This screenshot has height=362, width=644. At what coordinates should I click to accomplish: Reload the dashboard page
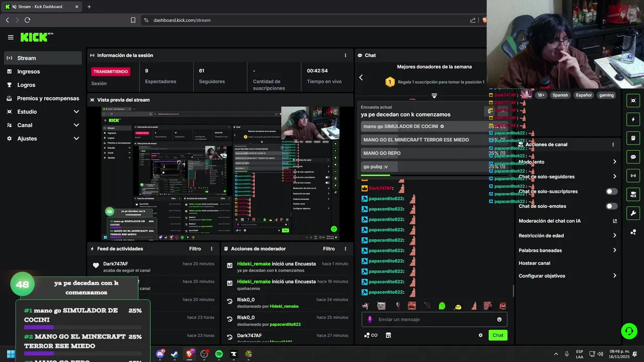pos(27,20)
